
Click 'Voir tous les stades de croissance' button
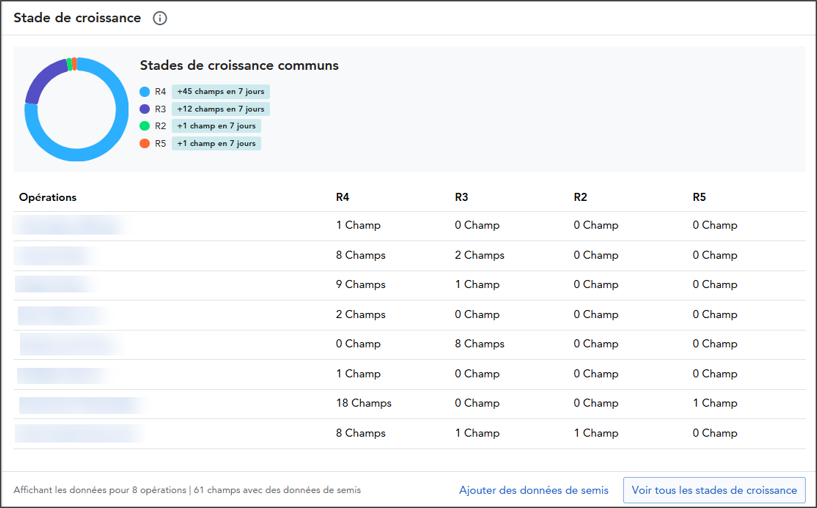(714, 490)
